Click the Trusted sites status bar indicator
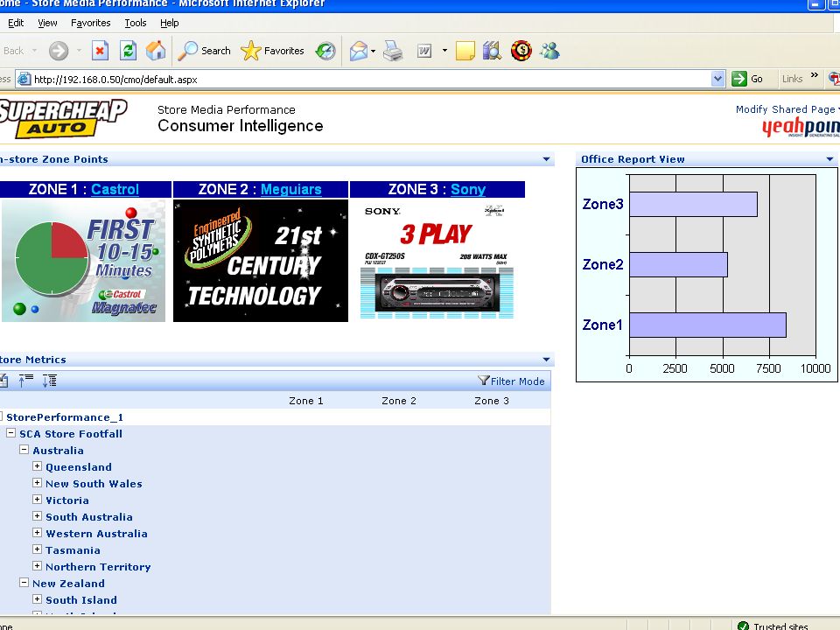Viewport: 840px width, 630px height. pyautogui.click(x=773, y=626)
